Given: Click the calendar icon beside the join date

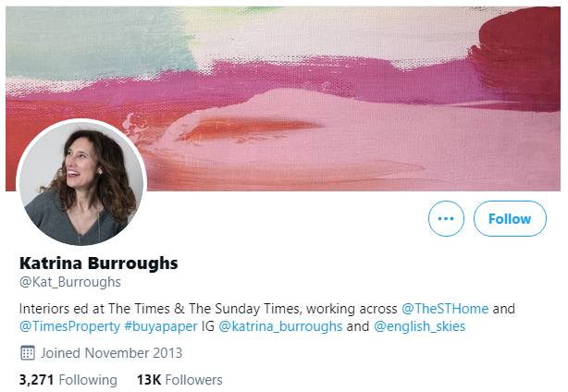Looking at the screenshot, I should (x=28, y=353).
